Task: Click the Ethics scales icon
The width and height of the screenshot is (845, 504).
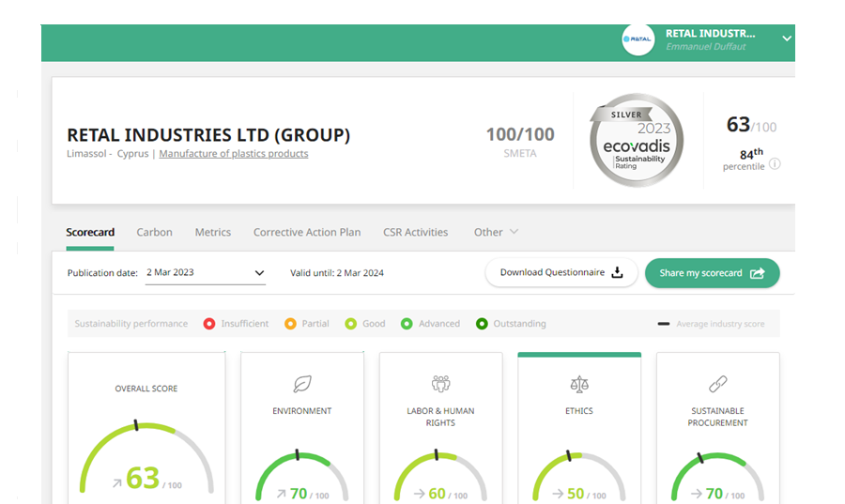Action: point(579,384)
